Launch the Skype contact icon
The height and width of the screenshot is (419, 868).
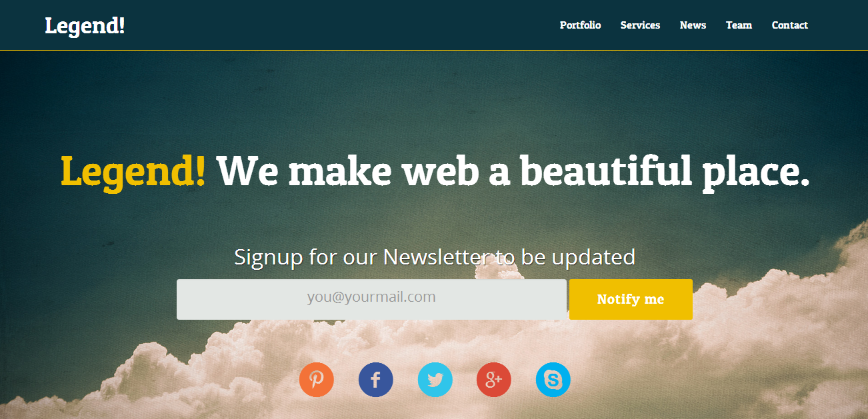tap(553, 380)
